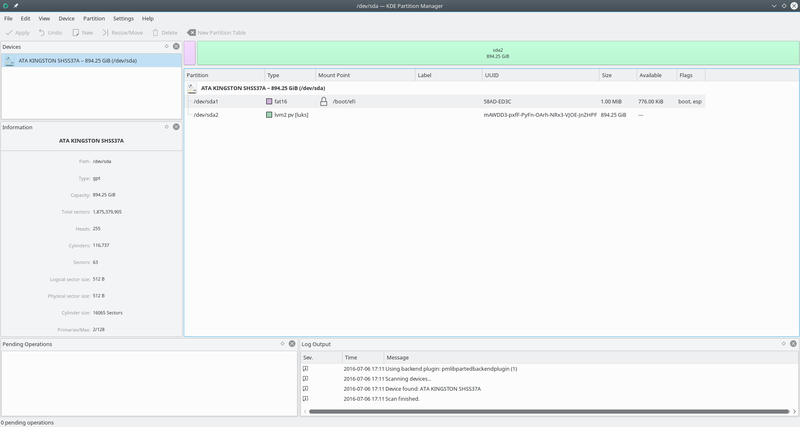
Task: Close the Devices panel
Action: (177, 46)
